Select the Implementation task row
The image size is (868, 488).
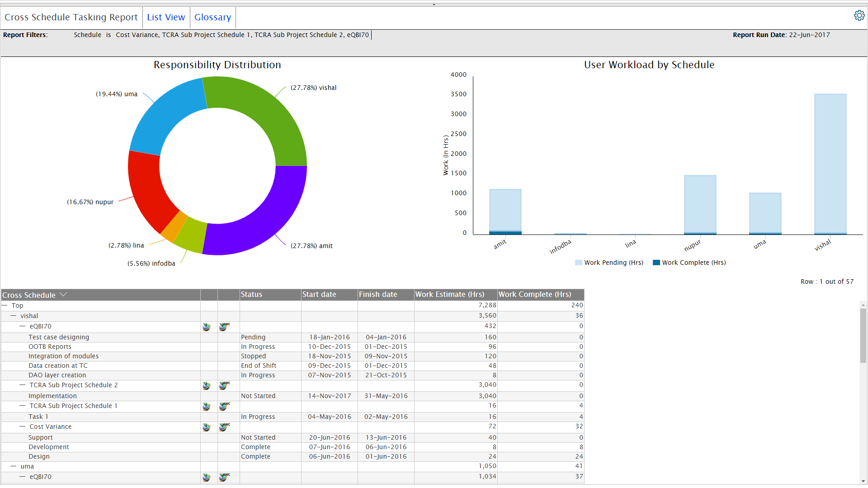(292, 396)
